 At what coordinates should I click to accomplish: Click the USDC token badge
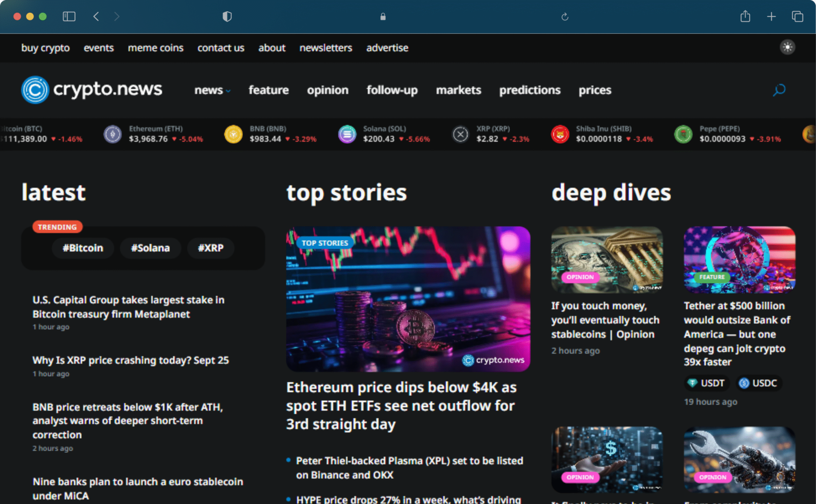758,383
